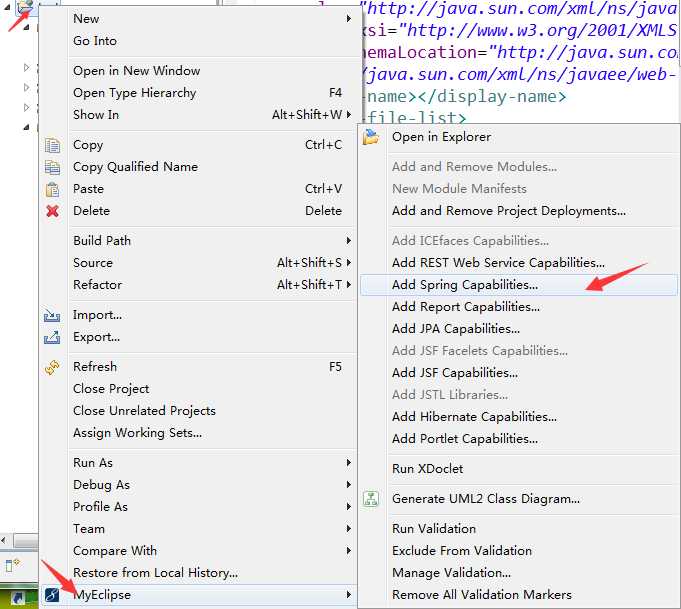The height and width of the screenshot is (609, 681).
Task: Click the Import icon
Action: tap(52, 315)
